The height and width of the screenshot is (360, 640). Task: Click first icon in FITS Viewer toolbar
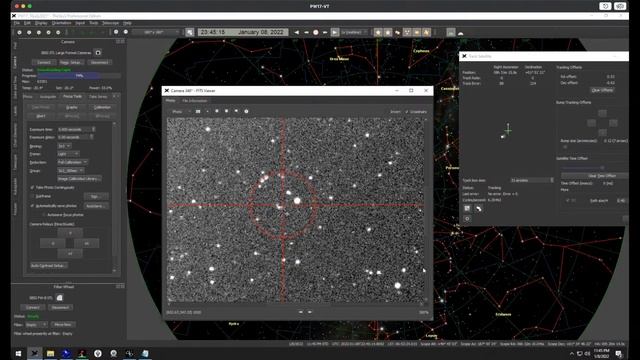[x=198, y=111]
